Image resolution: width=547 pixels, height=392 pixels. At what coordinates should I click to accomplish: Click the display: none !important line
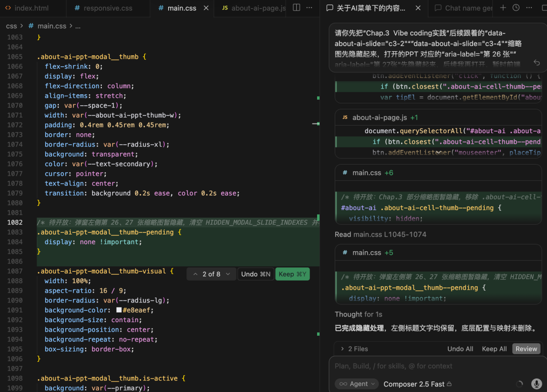[93, 242]
